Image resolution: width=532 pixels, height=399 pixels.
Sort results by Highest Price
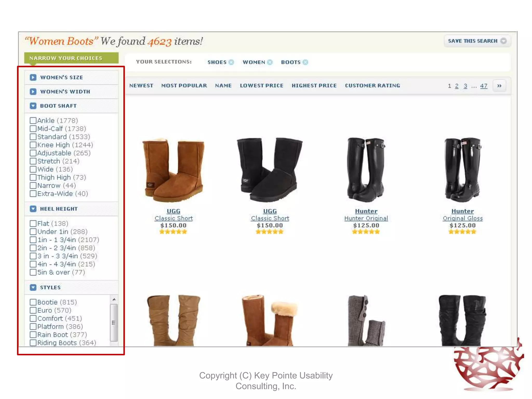tap(314, 86)
